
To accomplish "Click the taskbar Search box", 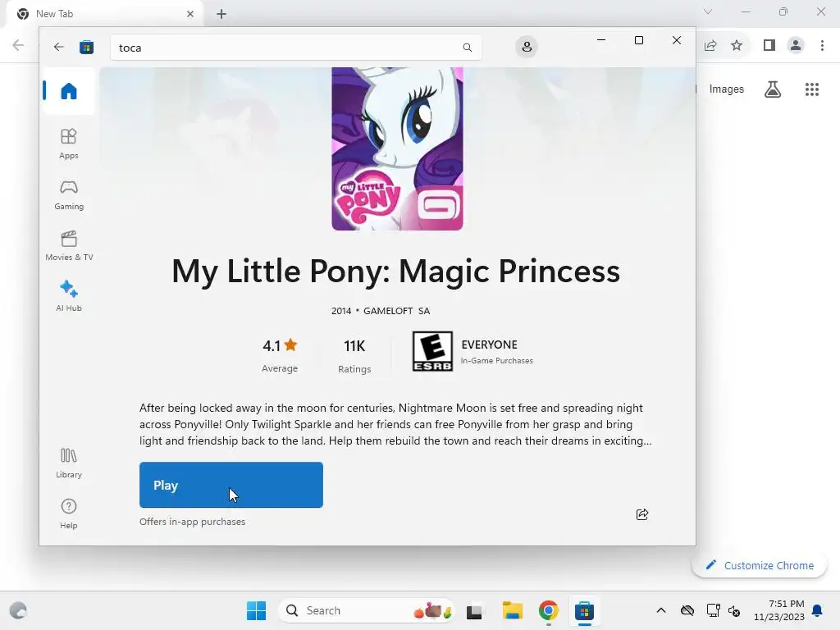I will pyautogui.click(x=367, y=610).
